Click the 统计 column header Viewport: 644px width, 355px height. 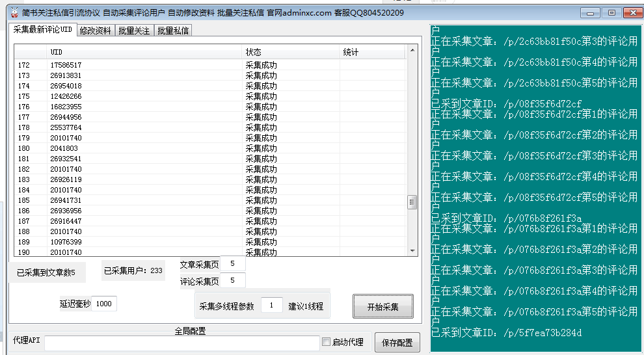tap(372, 52)
